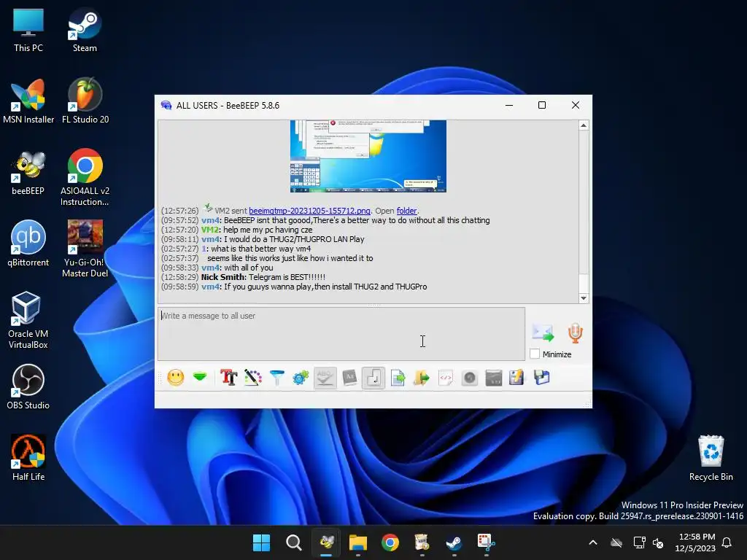This screenshot has width=747, height=560.
Task: Send the message with arrow envelope icon
Action: 543,332
